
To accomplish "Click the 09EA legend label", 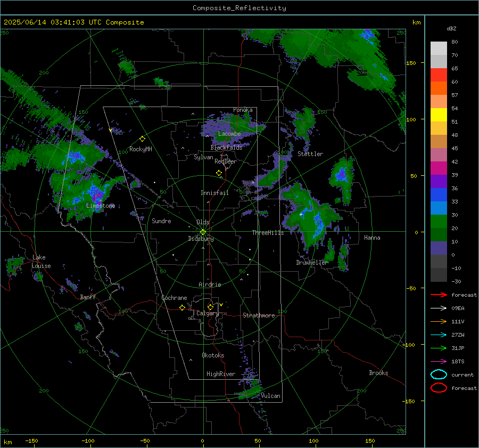I will click(458, 308).
